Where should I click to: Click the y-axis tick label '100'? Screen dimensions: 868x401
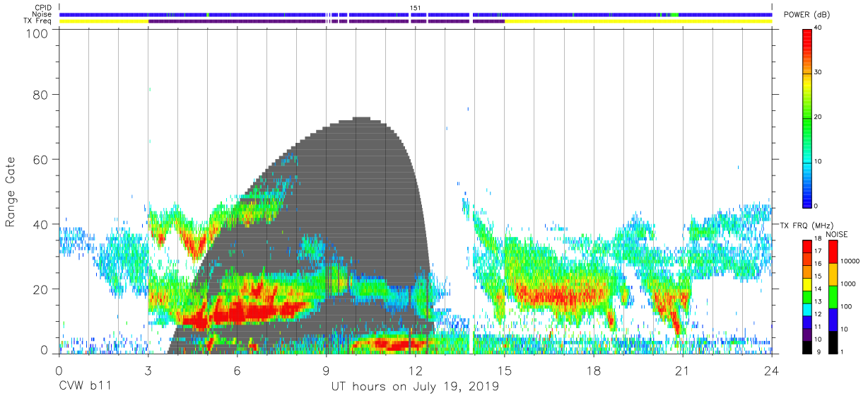[x=38, y=33]
